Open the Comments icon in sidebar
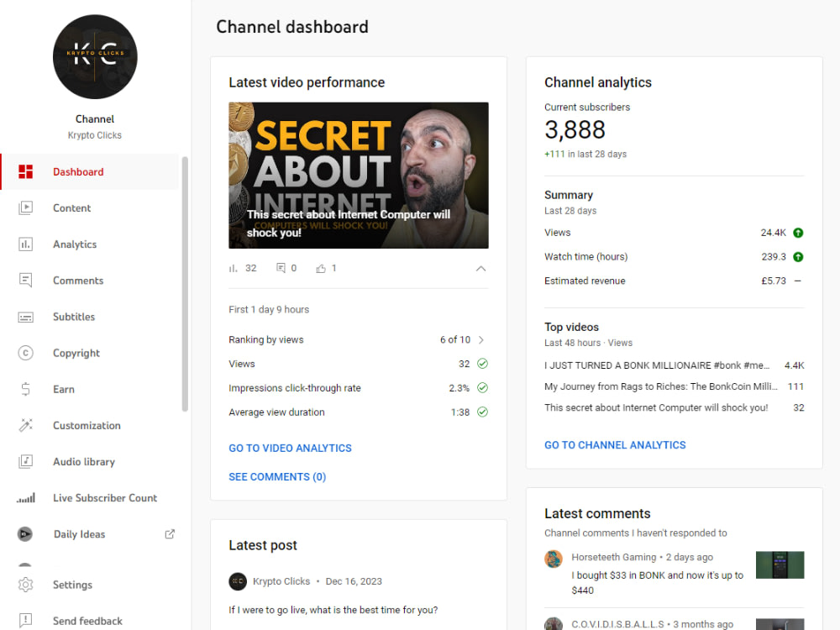 click(x=26, y=281)
